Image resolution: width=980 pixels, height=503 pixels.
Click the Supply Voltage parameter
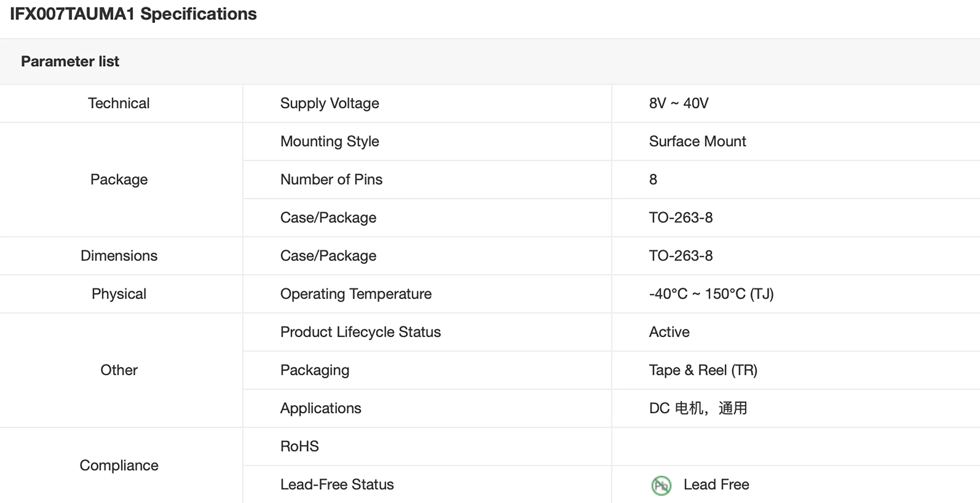[329, 103]
